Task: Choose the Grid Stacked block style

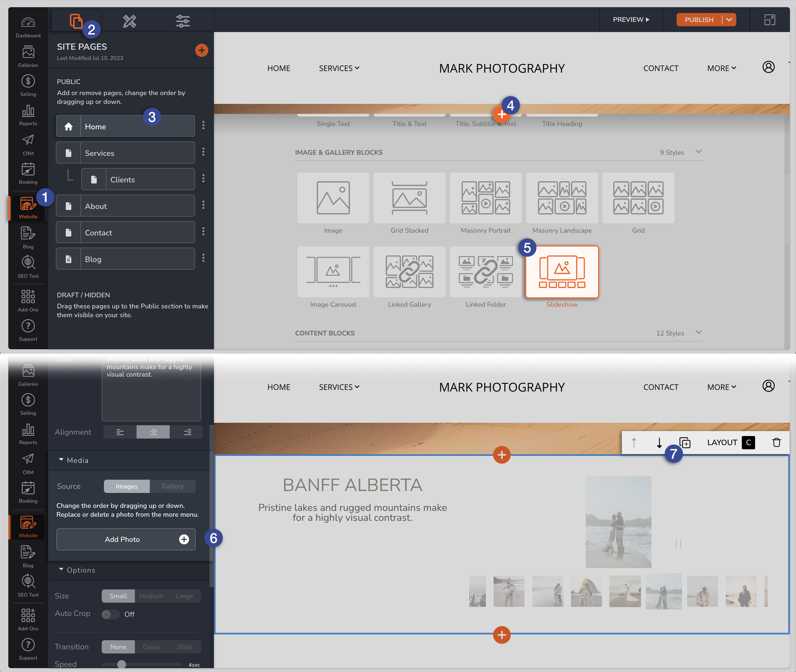Action: [x=409, y=198]
